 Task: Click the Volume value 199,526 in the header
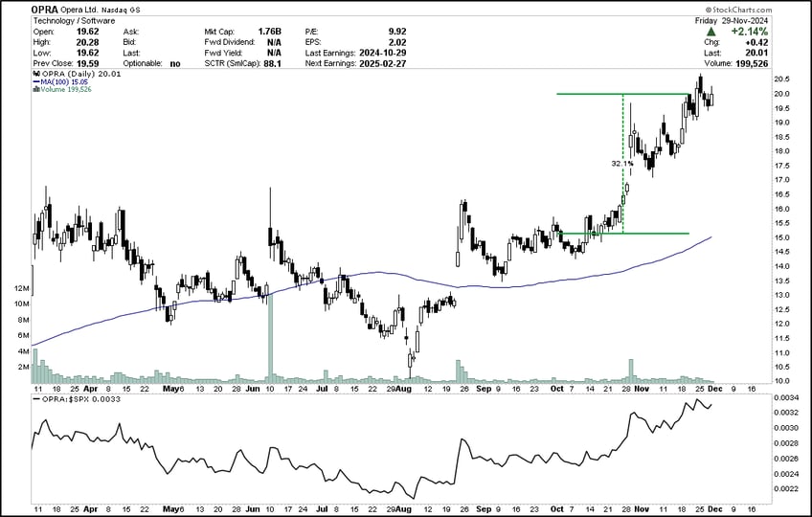[x=752, y=63]
